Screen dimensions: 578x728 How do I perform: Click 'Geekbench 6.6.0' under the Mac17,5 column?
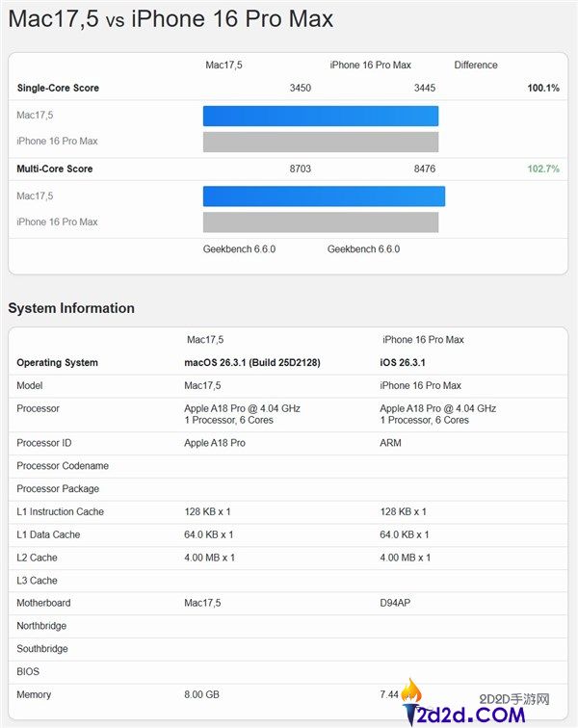pyautogui.click(x=239, y=249)
